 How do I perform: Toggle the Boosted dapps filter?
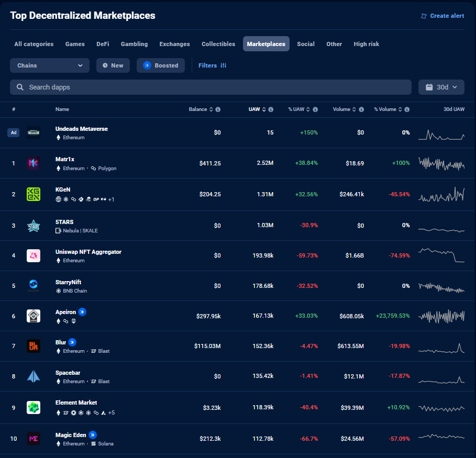coord(161,65)
